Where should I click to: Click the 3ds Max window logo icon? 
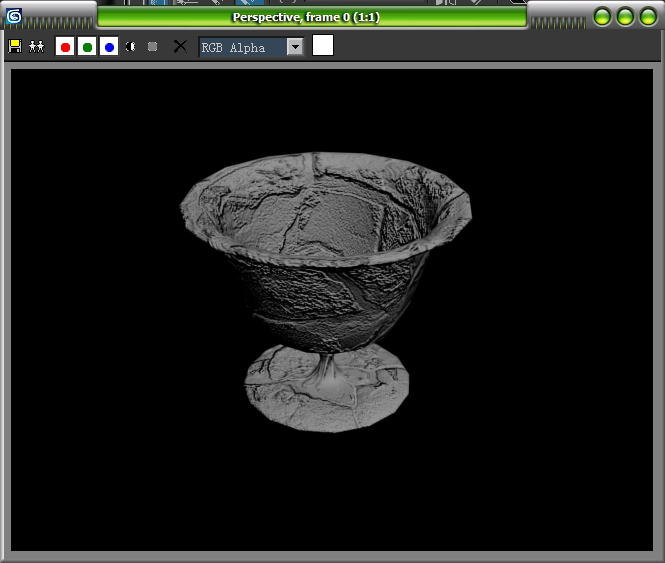14,17
